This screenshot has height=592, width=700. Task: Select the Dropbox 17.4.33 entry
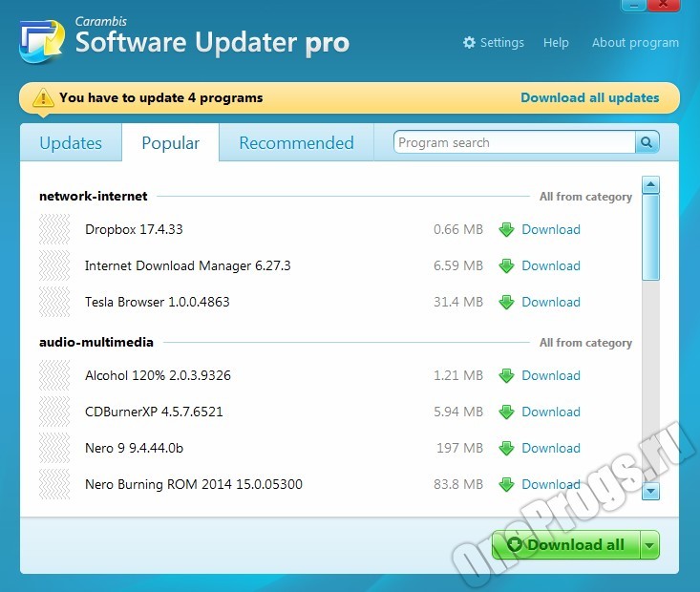coord(134,229)
